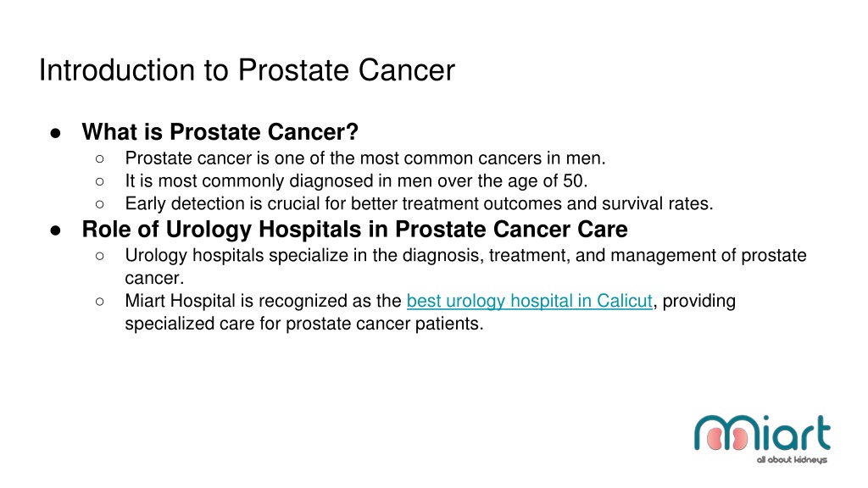Click hollow bullet before 'Miart Hospital is recognized'

pyautogui.click(x=100, y=302)
